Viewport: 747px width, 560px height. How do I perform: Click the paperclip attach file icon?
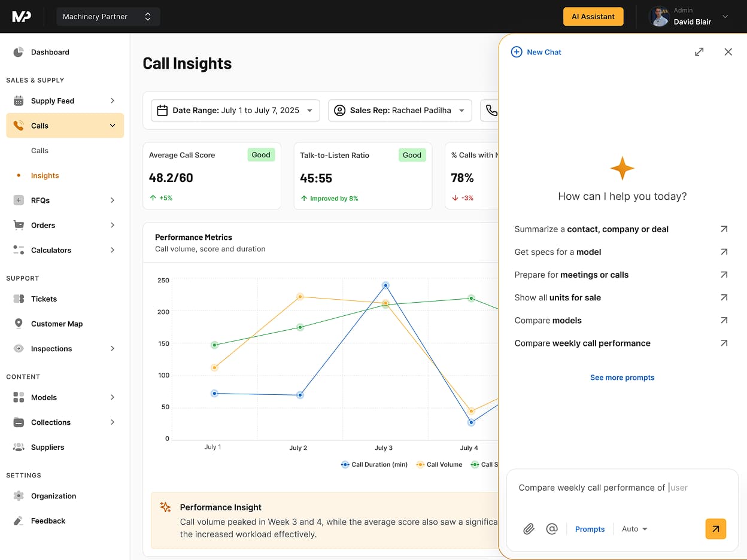[529, 529]
